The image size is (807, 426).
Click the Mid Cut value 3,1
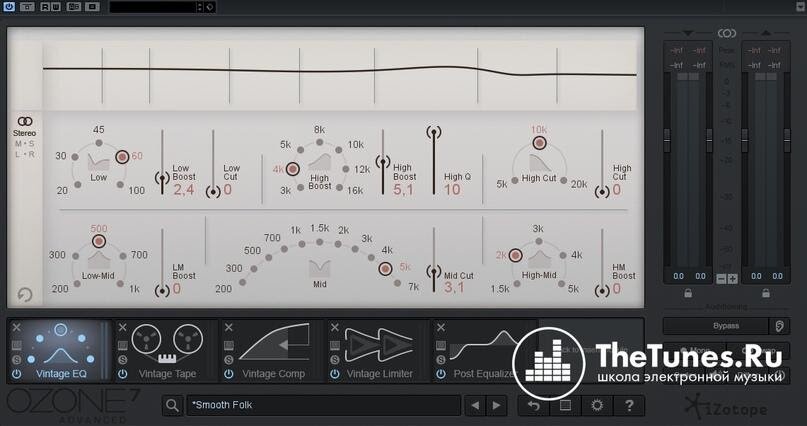click(x=454, y=287)
